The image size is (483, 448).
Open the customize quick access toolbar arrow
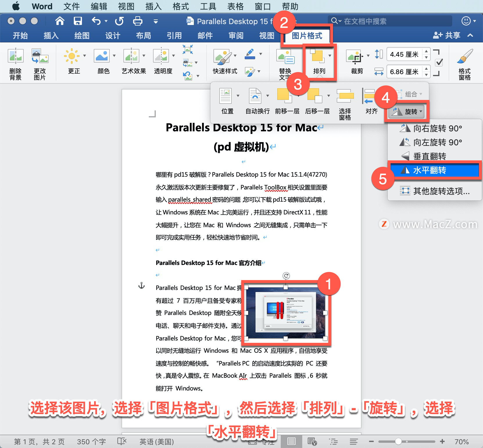pyautogui.click(x=156, y=21)
